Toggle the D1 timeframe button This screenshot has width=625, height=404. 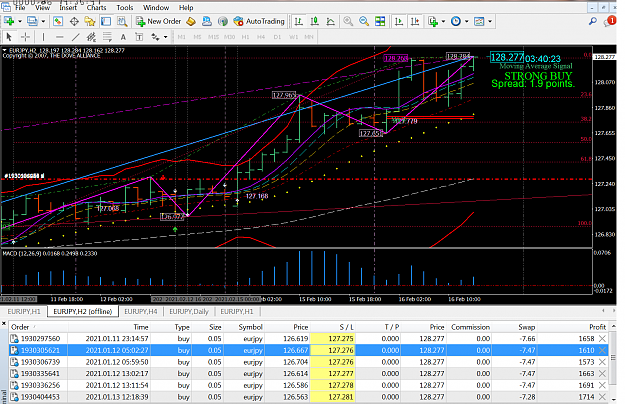tap(277, 37)
